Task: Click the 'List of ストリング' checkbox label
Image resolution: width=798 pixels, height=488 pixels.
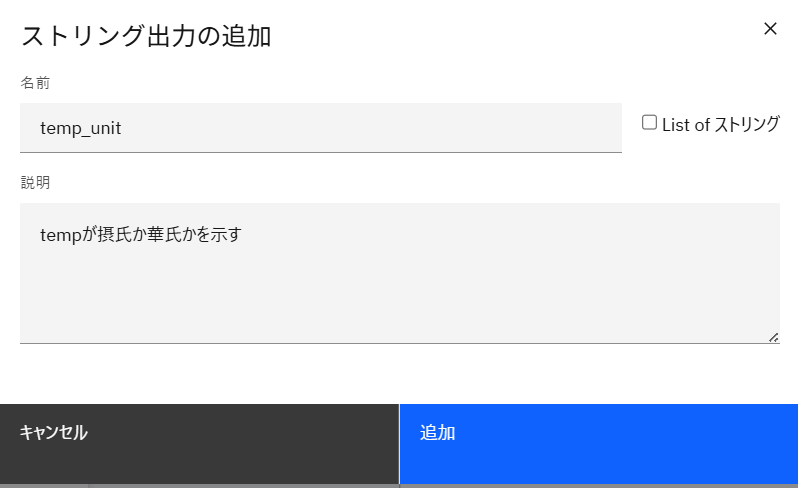Action: [x=720, y=125]
